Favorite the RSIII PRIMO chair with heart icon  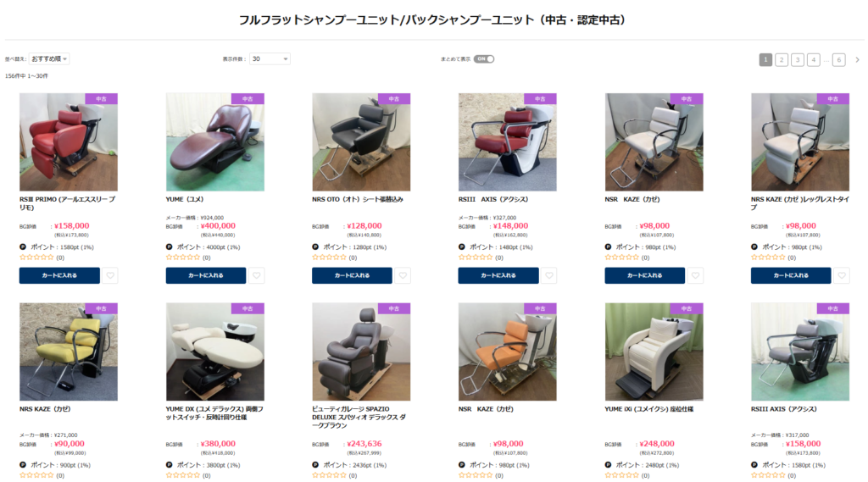point(110,275)
